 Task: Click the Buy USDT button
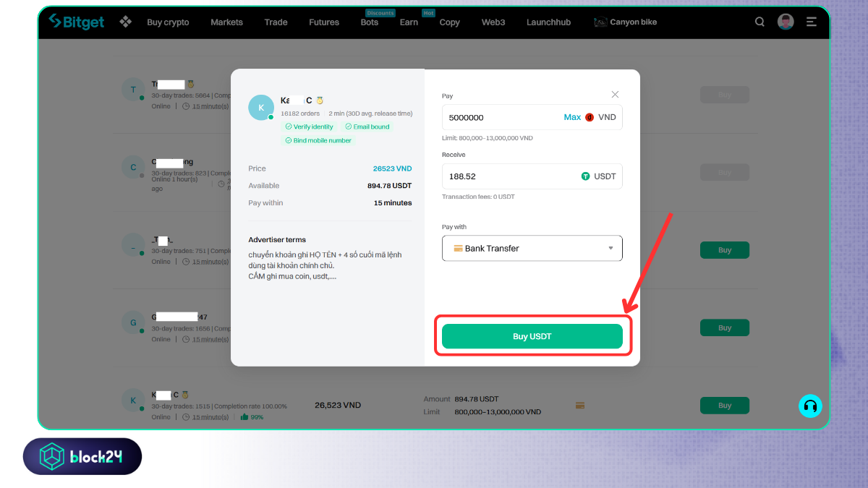tap(532, 336)
